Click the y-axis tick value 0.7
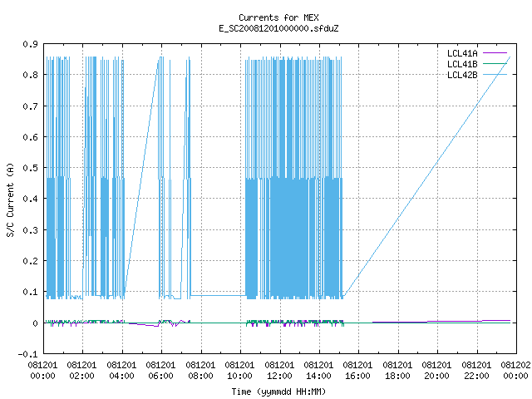Viewport: 532px width, 399px height. pos(30,106)
